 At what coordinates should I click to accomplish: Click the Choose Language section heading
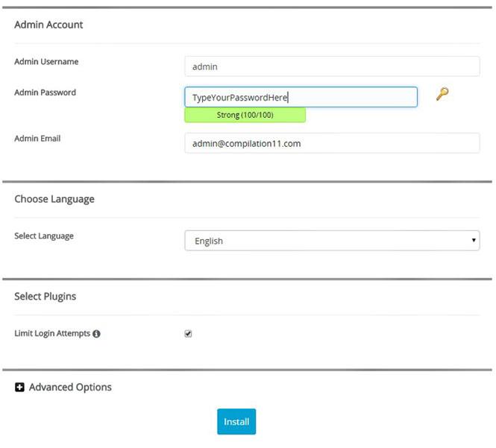coord(54,200)
